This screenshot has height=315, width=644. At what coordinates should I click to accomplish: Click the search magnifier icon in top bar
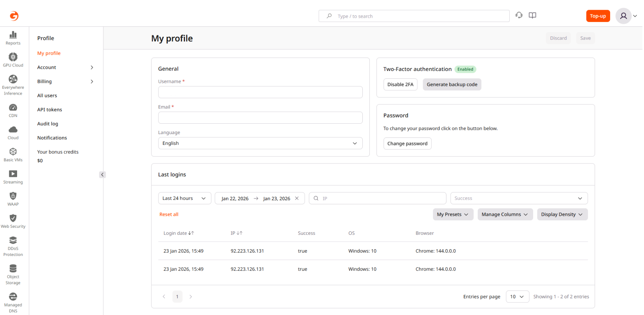(x=329, y=16)
